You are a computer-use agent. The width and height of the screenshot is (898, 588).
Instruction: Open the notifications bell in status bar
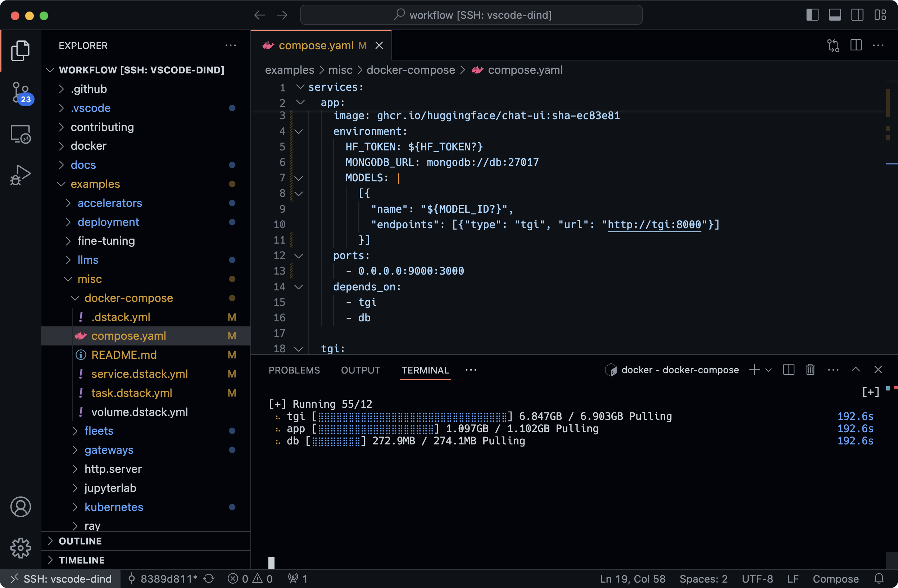pyautogui.click(x=879, y=579)
